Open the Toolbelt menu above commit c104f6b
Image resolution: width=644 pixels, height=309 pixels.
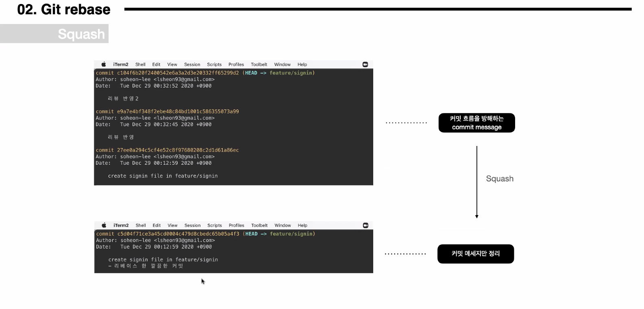259,64
